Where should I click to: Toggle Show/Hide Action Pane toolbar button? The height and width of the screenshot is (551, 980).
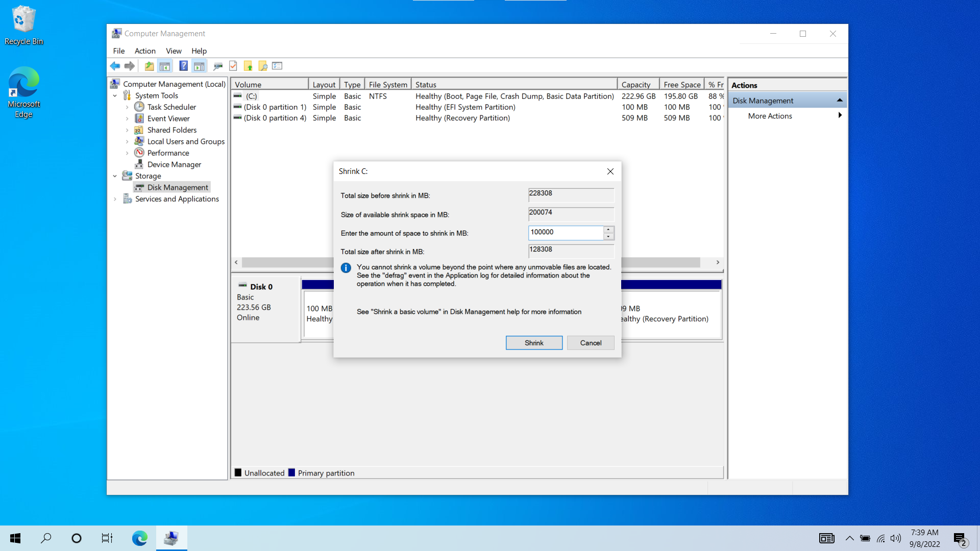click(199, 66)
